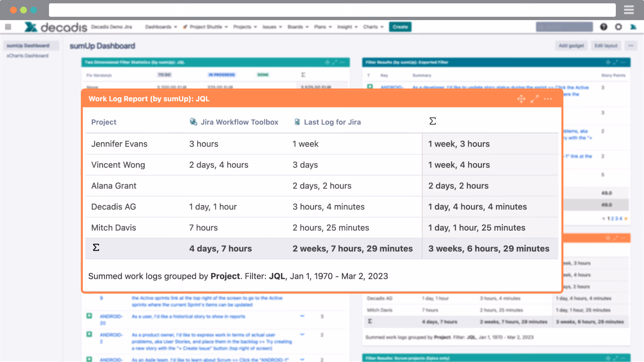
Task: Go to next page arrow in Filter Results
Action: coord(626,219)
